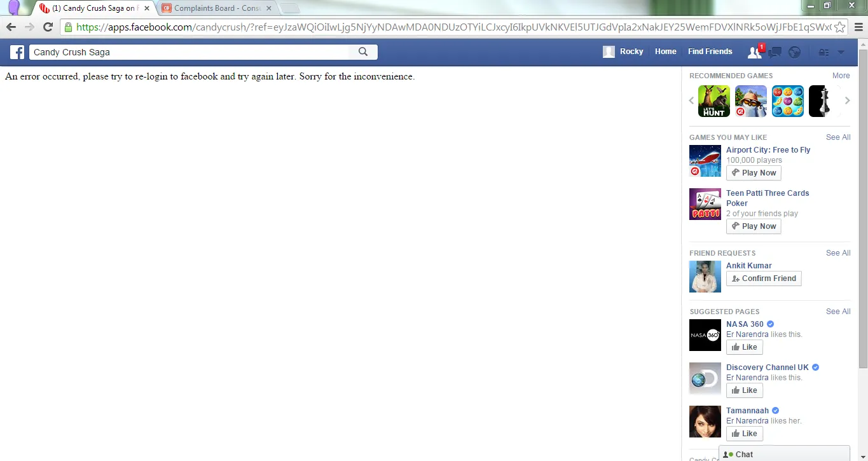Open the messages icon in top bar
The height and width of the screenshot is (461, 868).
tap(775, 52)
